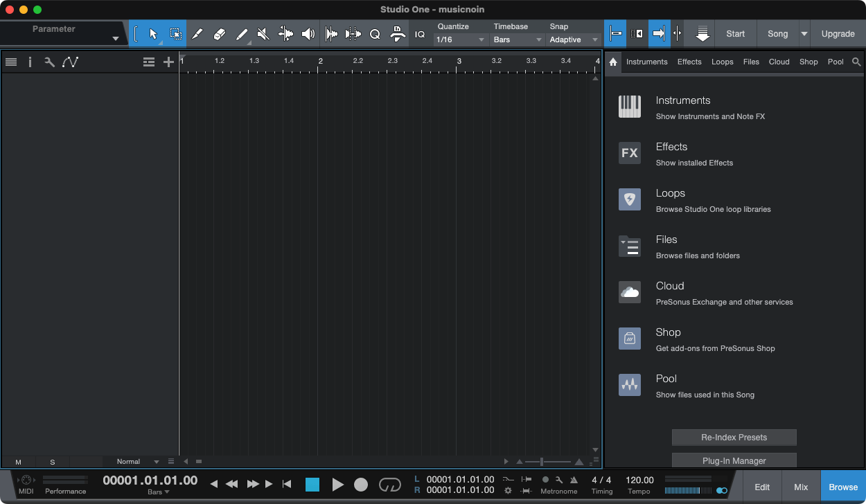Toggle Cursor follows edit position
The image size is (866, 504).
coord(678,33)
